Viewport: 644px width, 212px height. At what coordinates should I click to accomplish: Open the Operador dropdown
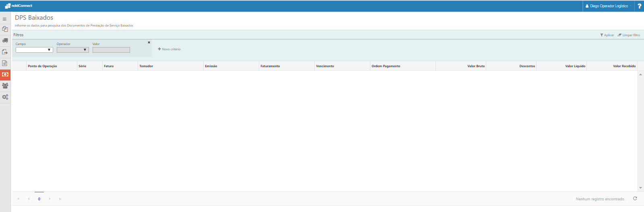[x=73, y=50]
